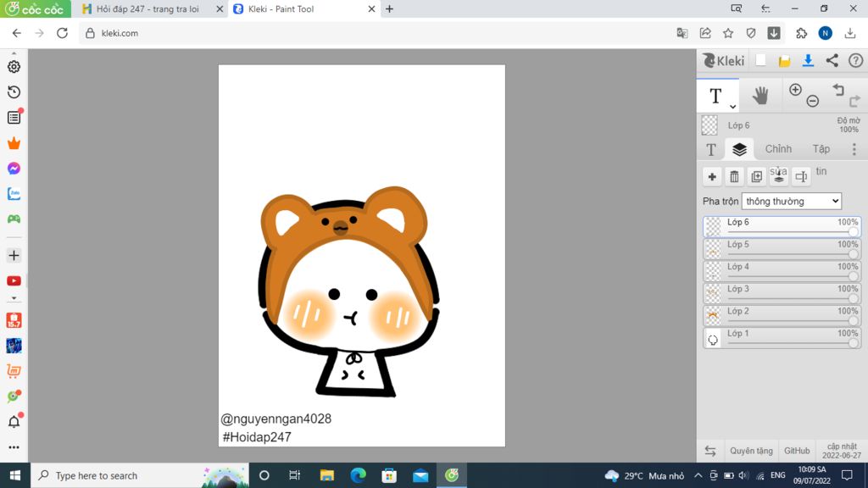Open the Pha trộn blend mode dropdown
868x488 pixels.
(792, 202)
